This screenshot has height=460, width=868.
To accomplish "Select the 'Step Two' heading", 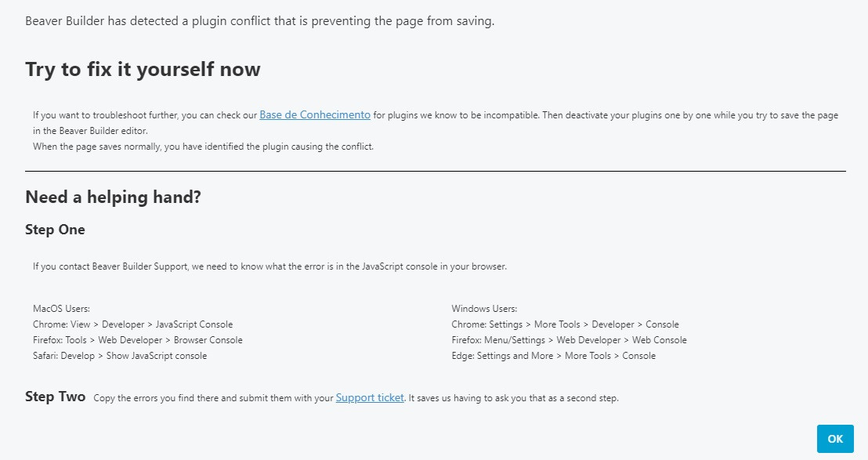I will (56, 397).
